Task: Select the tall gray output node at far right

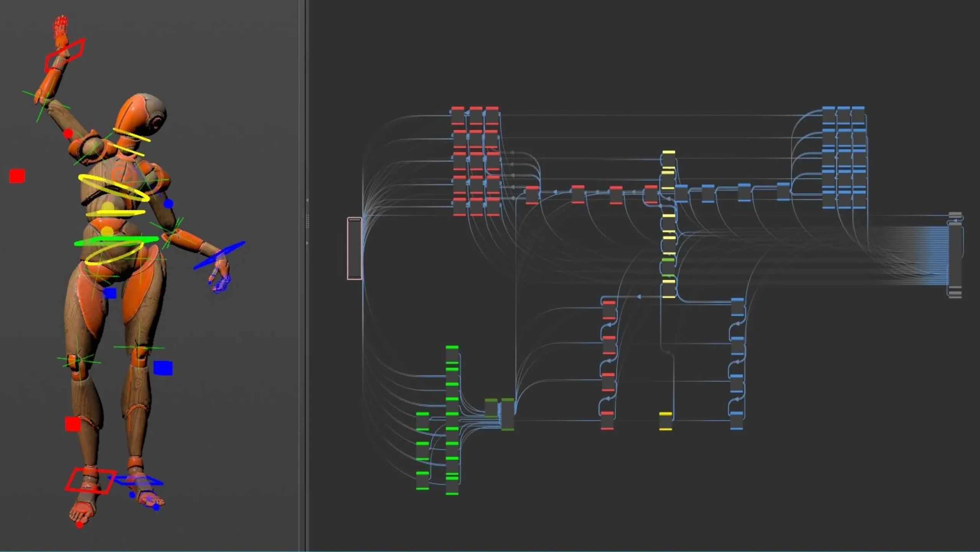Action: 955,256
